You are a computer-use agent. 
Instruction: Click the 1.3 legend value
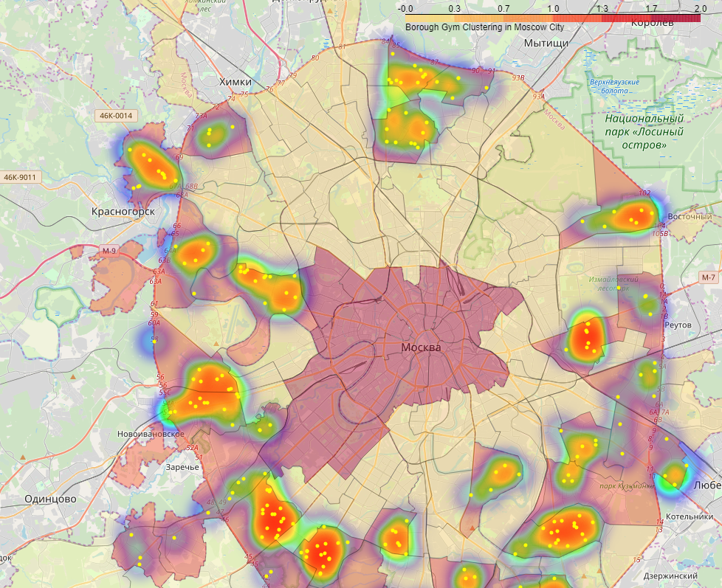tap(602, 8)
